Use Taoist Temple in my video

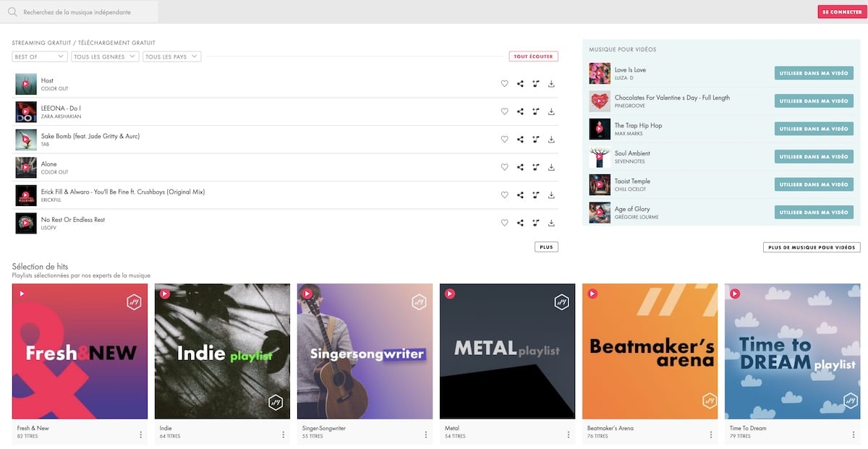[x=814, y=184]
